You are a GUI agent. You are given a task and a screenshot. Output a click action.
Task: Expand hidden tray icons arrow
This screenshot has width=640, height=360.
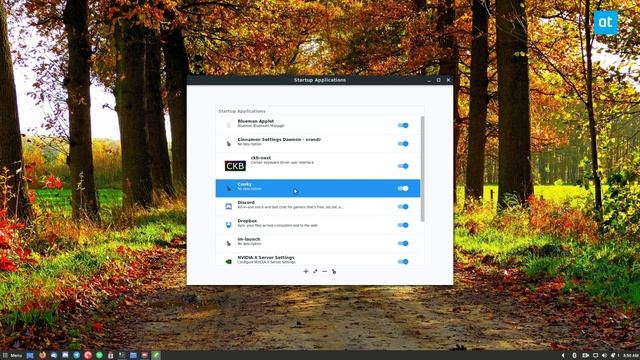563,356
